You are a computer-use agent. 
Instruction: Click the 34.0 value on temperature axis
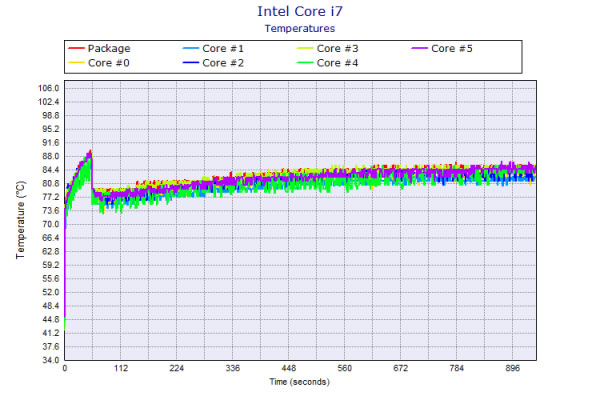[x=51, y=360]
